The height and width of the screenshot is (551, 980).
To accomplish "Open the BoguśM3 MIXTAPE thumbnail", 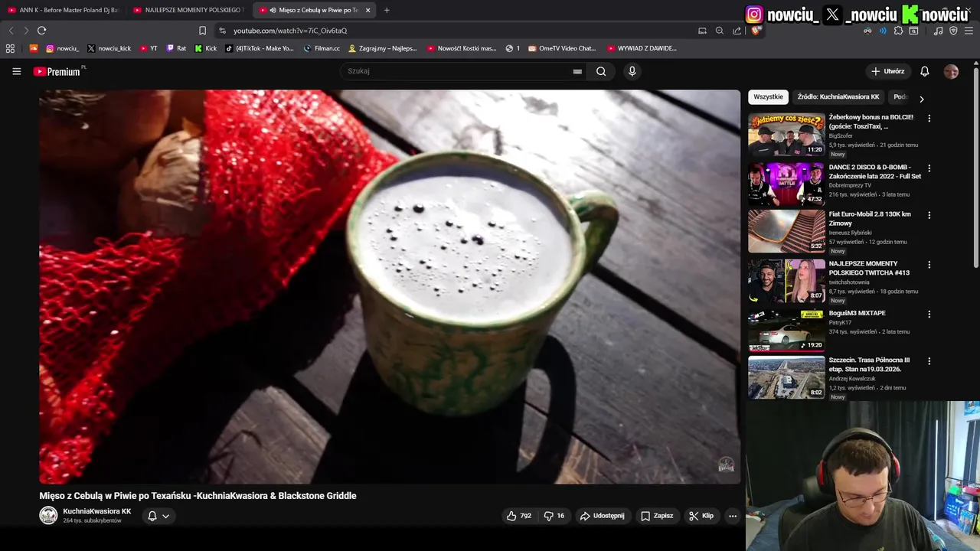I will click(786, 330).
